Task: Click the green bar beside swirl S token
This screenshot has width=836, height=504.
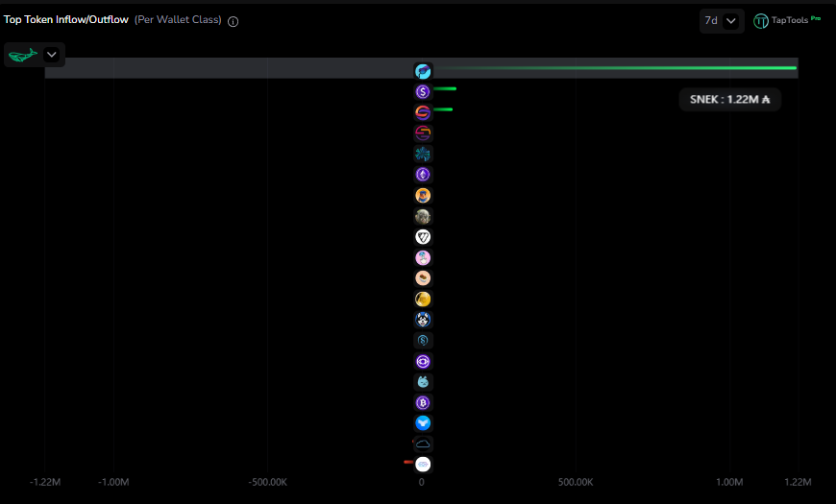Action: click(x=443, y=109)
